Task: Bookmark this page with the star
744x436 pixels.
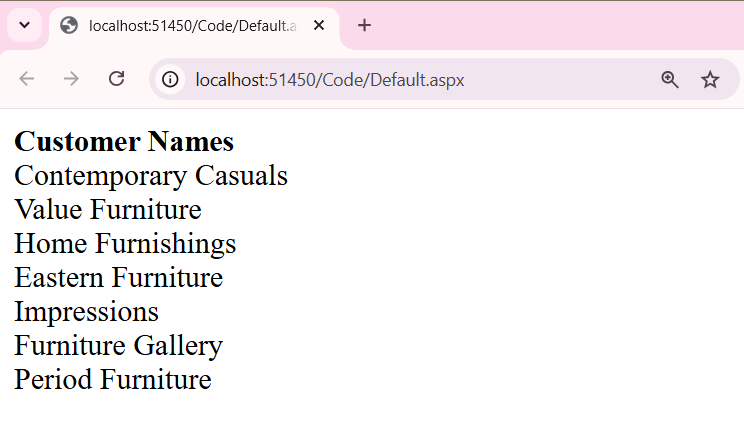Action: (x=710, y=79)
